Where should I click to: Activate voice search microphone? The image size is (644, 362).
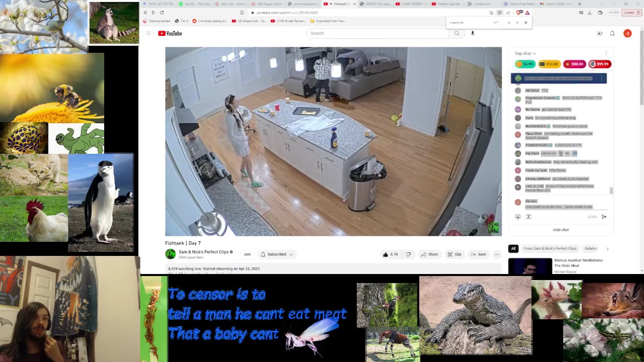[x=472, y=33]
